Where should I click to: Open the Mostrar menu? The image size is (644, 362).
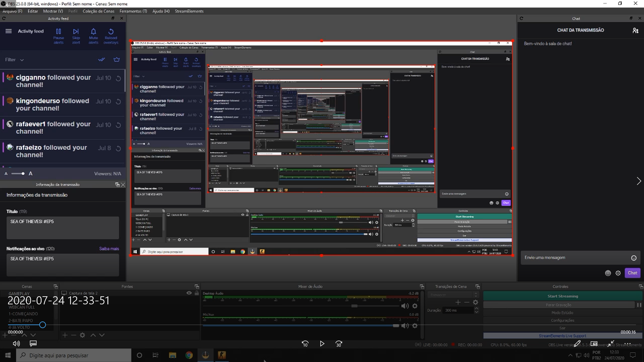(x=53, y=11)
